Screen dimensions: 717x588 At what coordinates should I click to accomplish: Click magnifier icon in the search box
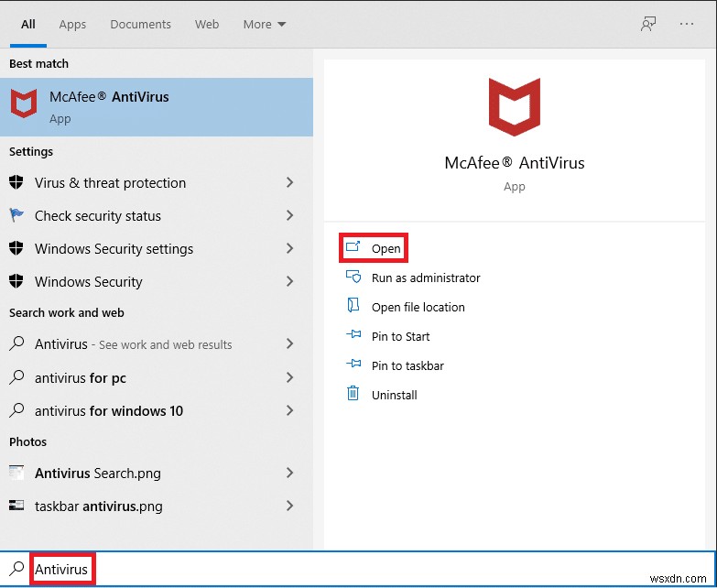16,569
